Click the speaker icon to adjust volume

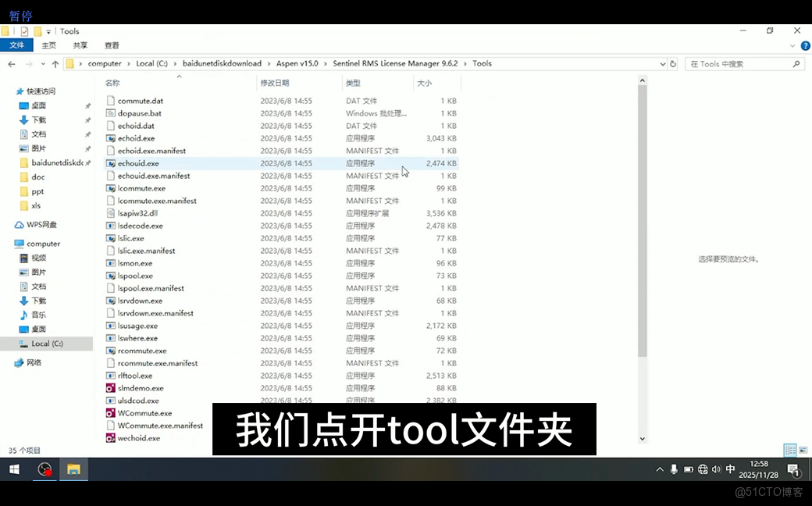tap(716, 470)
